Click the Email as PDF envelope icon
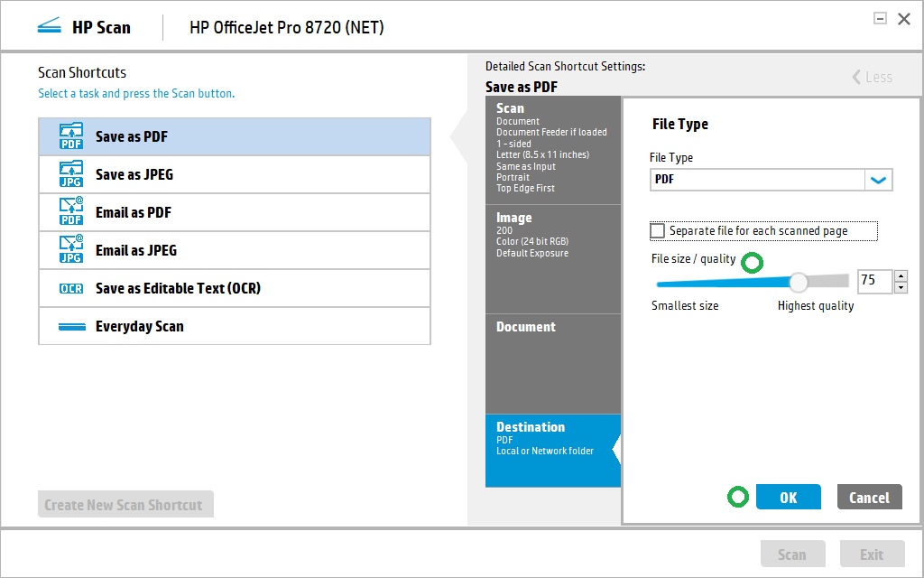Screen dimensions: 924x578 pos(71,211)
